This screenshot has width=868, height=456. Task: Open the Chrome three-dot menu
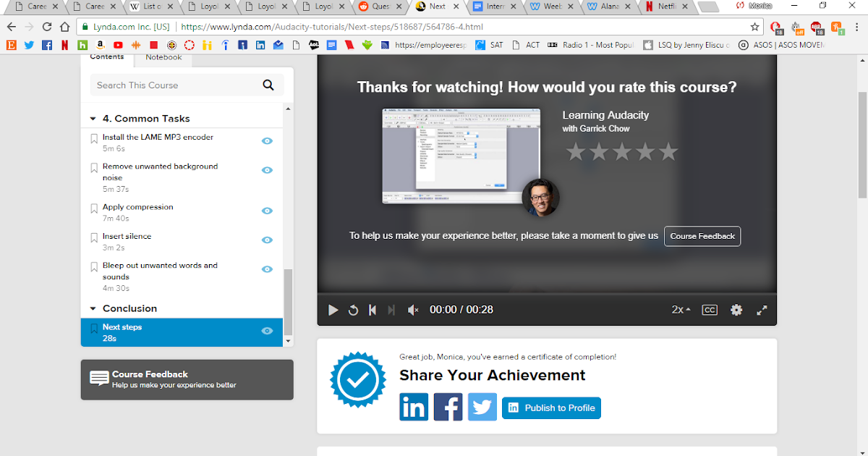tap(858, 27)
